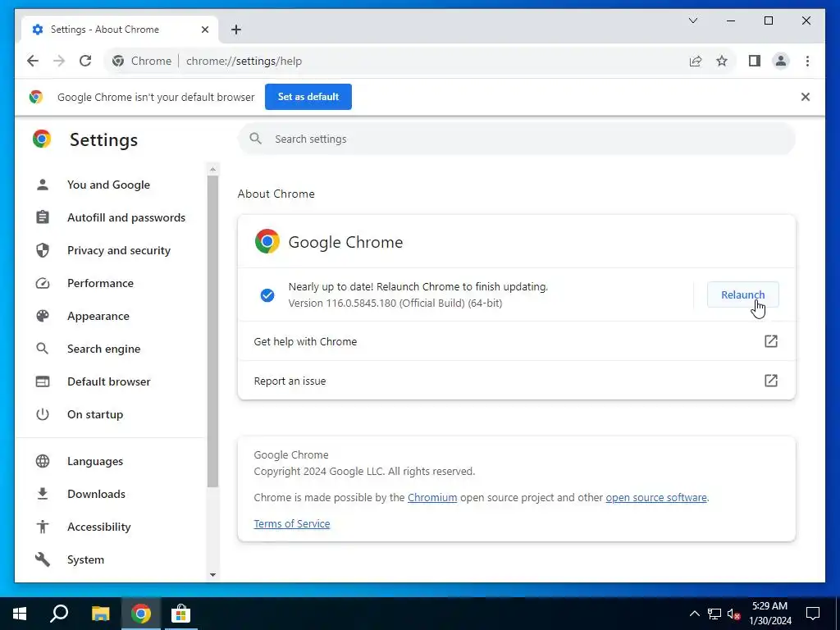Click the Settings sidebar scrollbar thumb
Screen dimensions: 840x630
pos(212,331)
